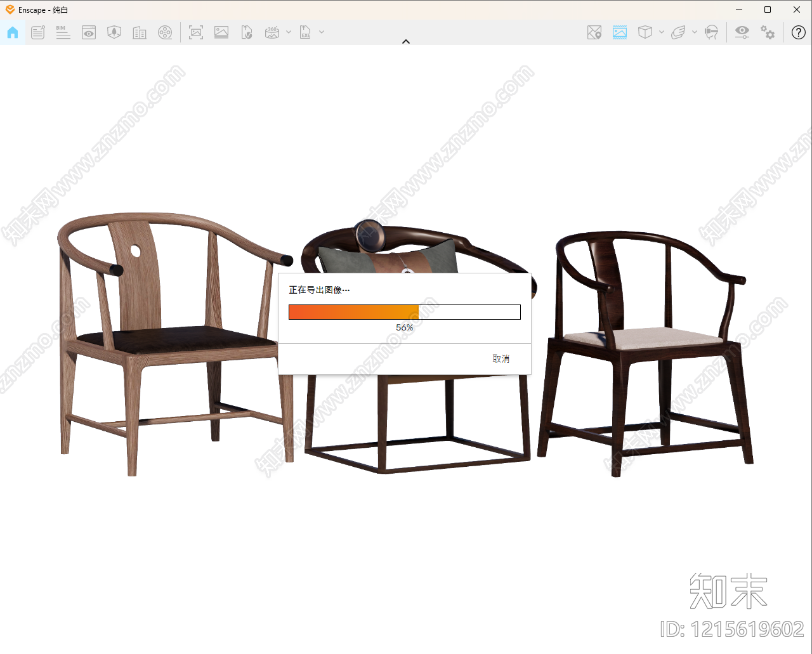Close the Enscape window
This screenshot has height=654, width=812.
(797, 10)
